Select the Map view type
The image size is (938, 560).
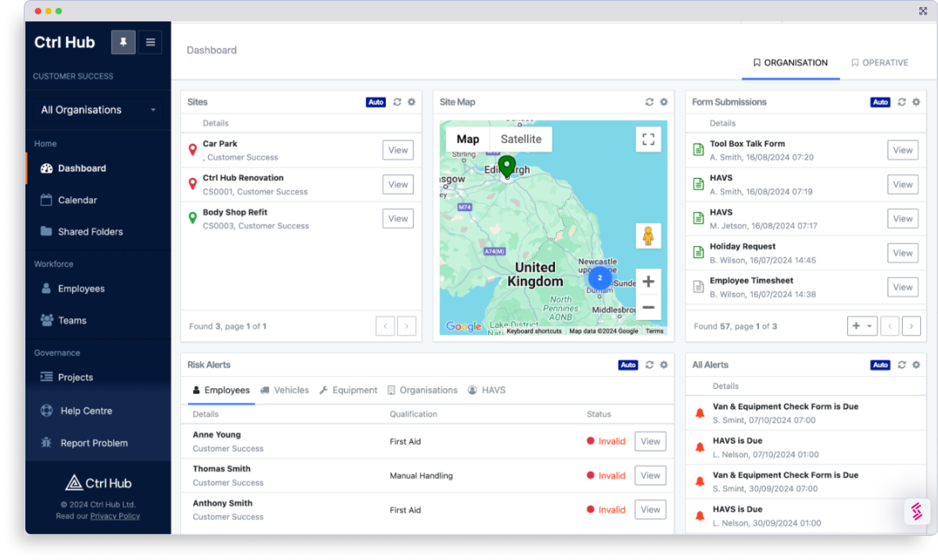(468, 139)
